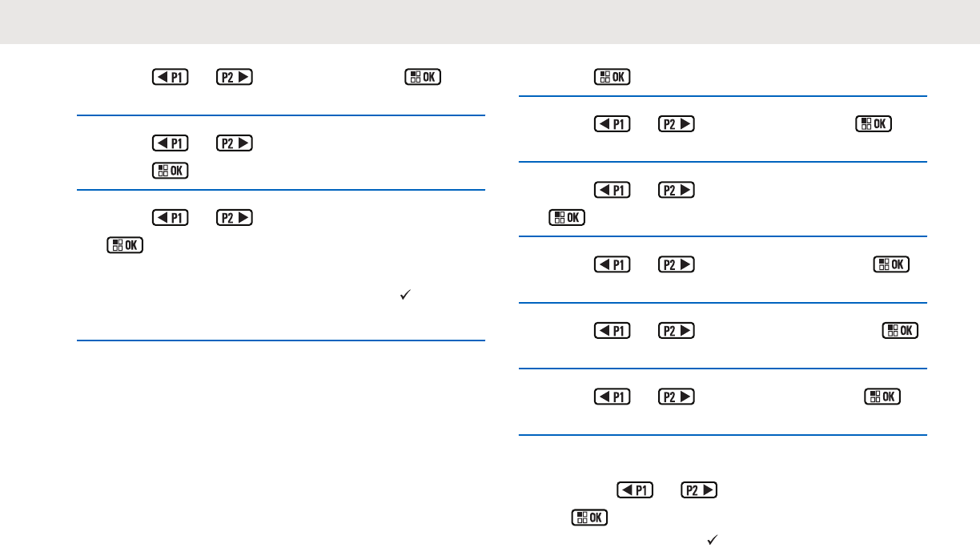
Task: Click the OK icon ending the fifth right-column row
Action: [900, 331]
